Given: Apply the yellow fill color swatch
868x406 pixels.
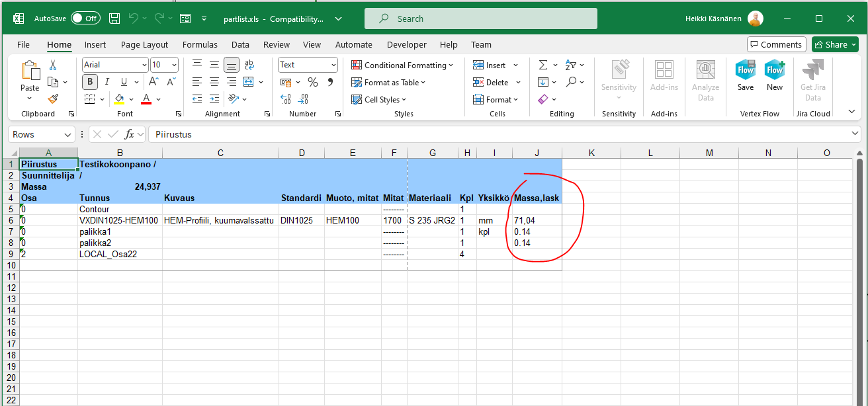Looking at the screenshot, I should pos(119,99).
